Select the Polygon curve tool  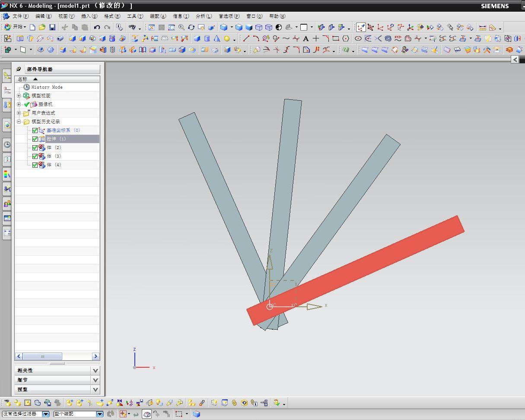(346, 38)
